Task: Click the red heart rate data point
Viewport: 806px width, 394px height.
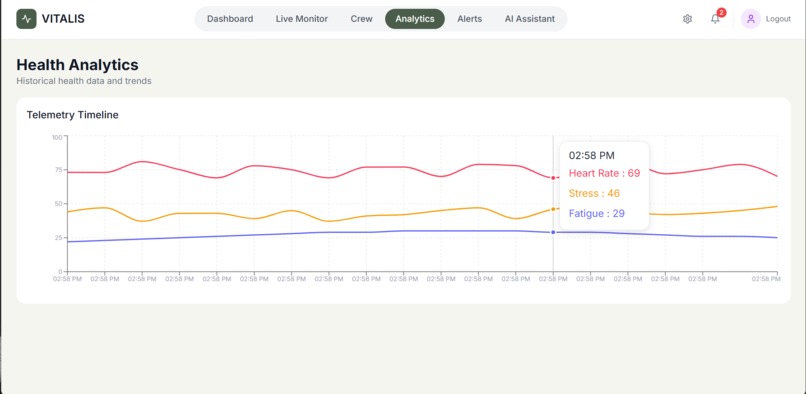Action: pos(553,178)
